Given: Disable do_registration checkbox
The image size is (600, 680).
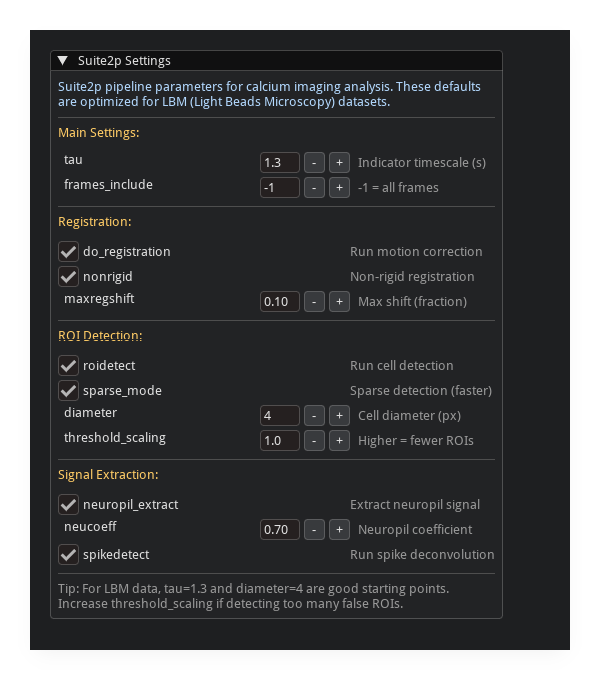Looking at the screenshot, I should [x=69, y=251].
